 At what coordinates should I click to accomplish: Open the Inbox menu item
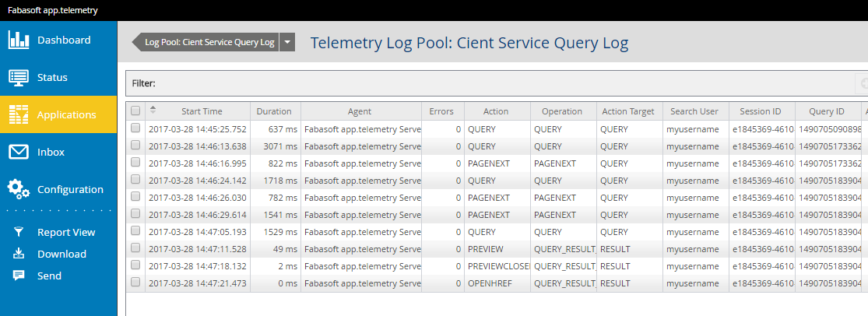(58, 152)
